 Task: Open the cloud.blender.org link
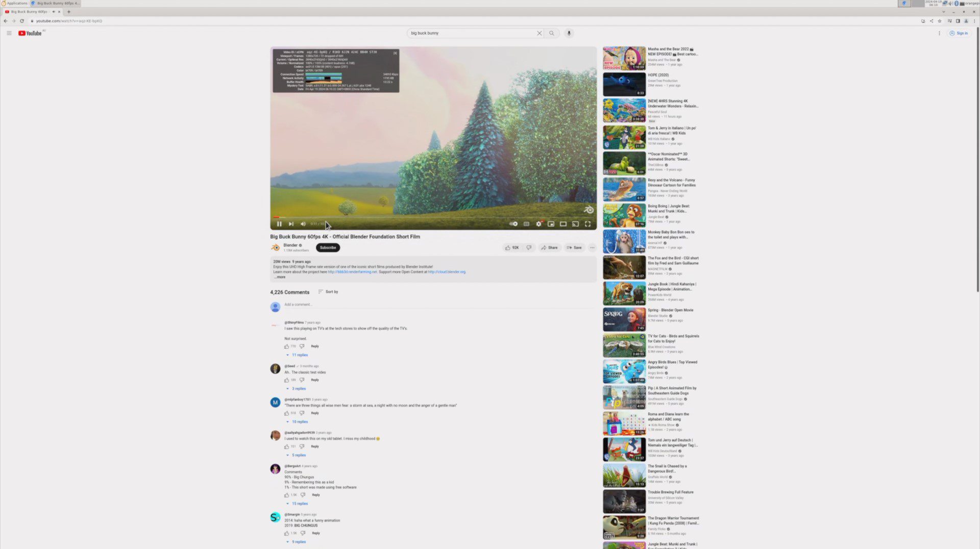tap(447, 272)
